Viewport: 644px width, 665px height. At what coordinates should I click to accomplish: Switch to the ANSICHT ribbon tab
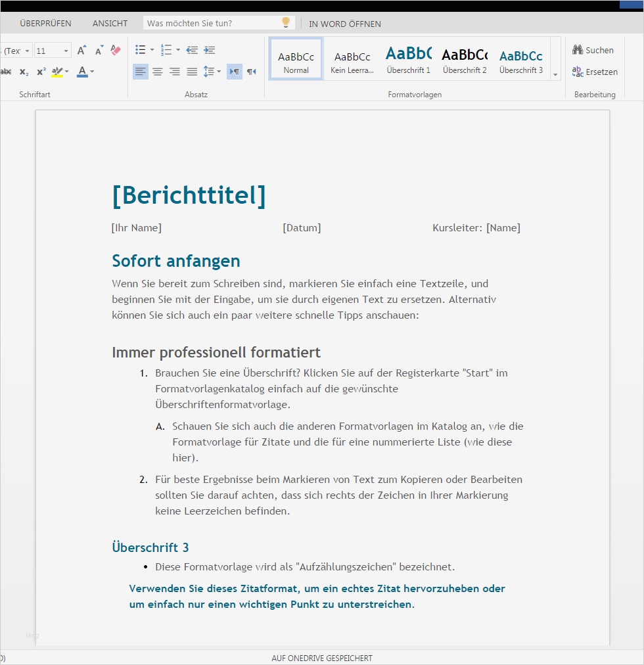tap(109, 23)
